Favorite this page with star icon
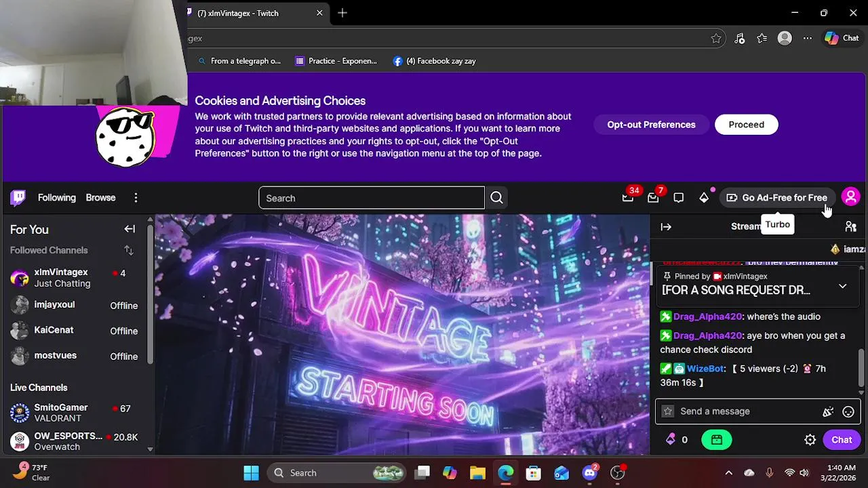868x488 pixels. click(716, 39)
